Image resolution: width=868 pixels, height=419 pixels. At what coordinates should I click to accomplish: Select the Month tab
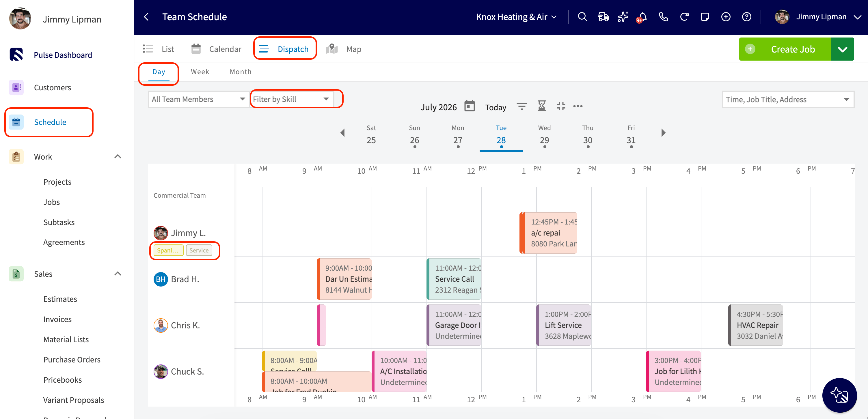click(x=241, y=72)
